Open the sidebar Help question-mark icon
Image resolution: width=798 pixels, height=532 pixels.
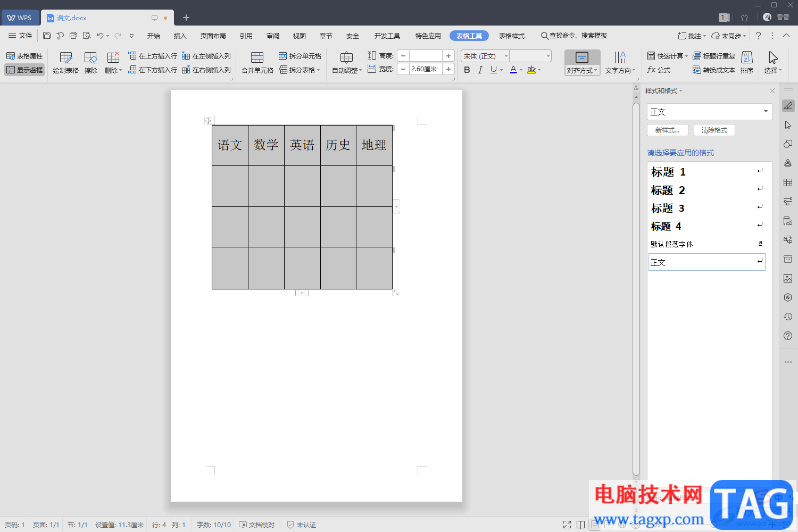click(788, 336)
